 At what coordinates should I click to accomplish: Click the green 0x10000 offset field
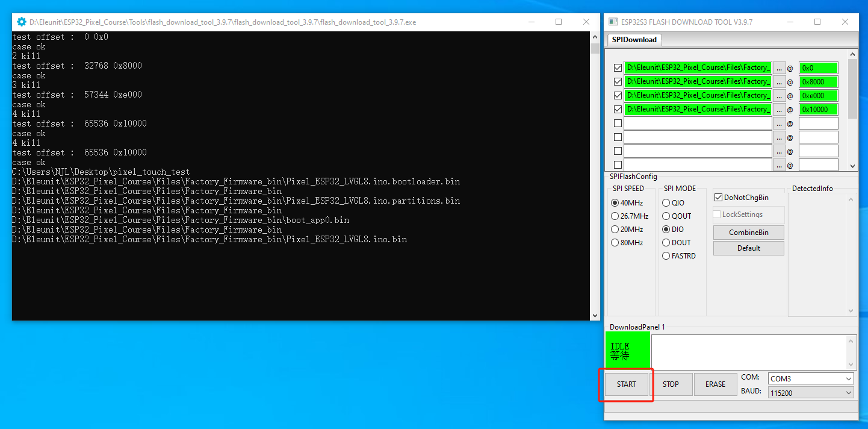[x=819, y=110]
